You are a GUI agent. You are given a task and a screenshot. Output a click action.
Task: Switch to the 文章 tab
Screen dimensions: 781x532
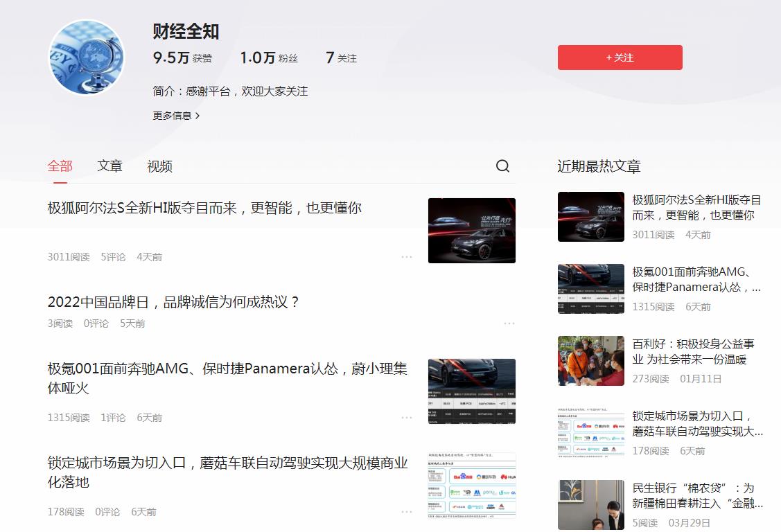(x=109, y=166)
